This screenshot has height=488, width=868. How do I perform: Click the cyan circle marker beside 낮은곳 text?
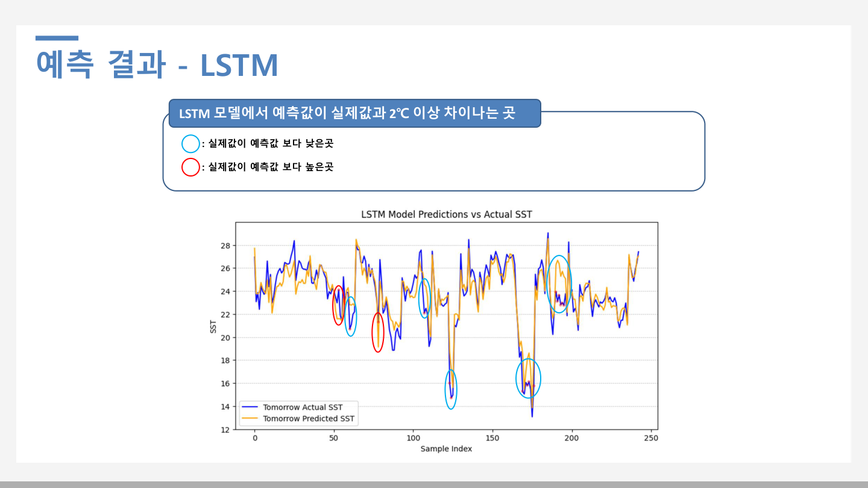click(x=190, y=144)
